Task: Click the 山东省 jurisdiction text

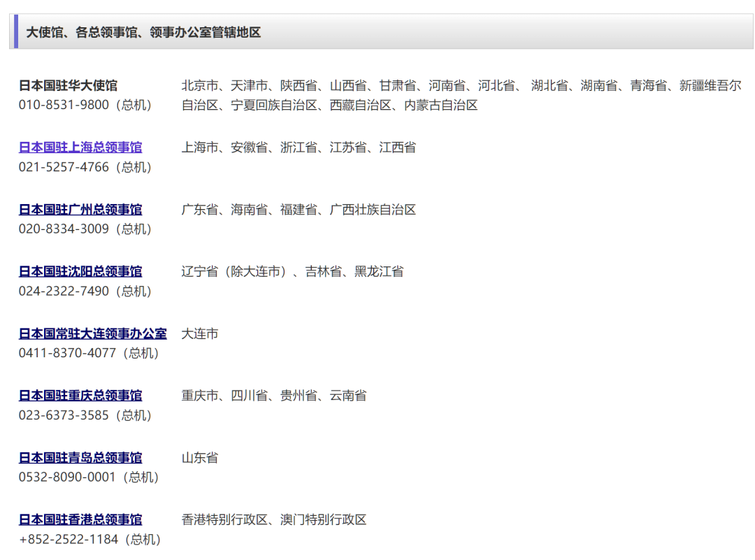Action: click(x=200, y=458)
